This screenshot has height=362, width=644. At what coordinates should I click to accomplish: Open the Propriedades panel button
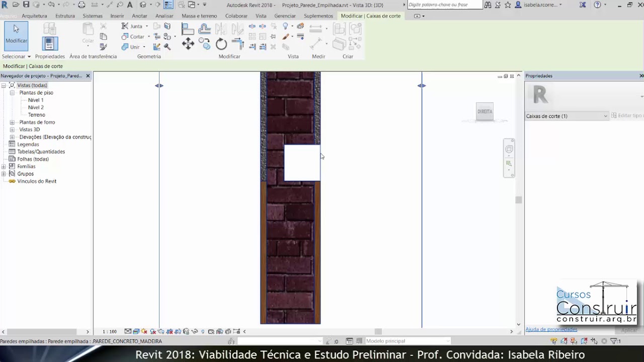coord(50,44)
